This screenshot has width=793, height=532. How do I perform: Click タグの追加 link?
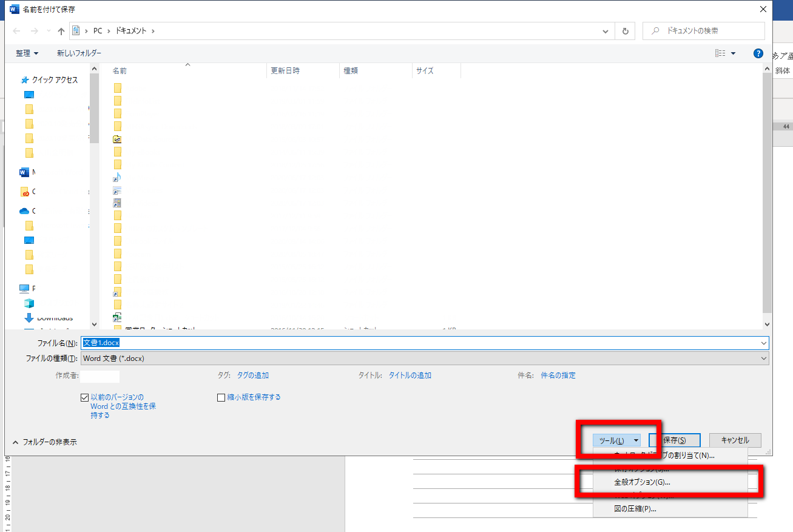pos(253,375)
